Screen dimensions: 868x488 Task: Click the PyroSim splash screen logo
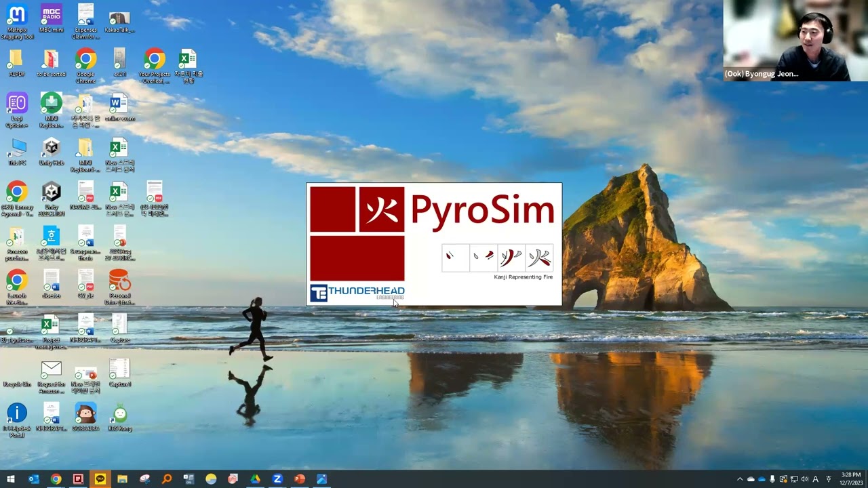pyautogui.click(x=434, y=244)
